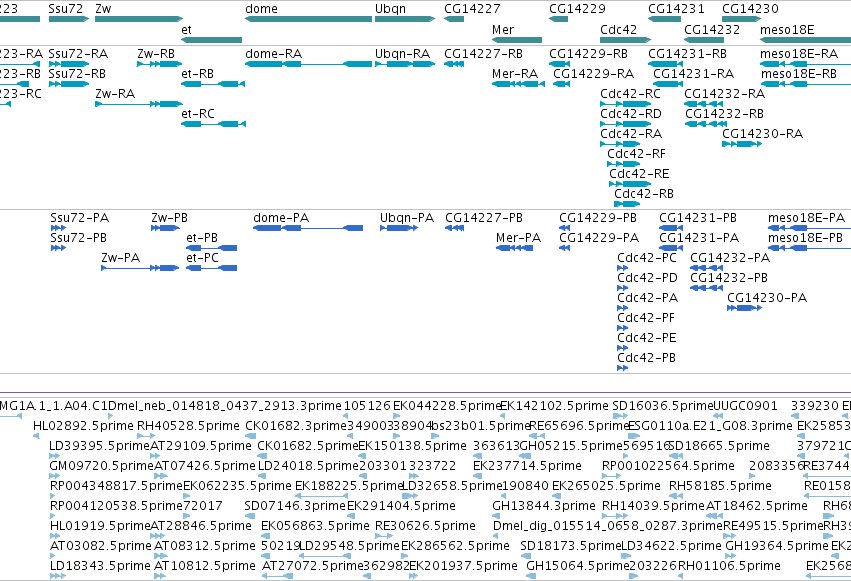Select the Ssu72 gene arrow
The height and width of the screenshot is (581, 851).
pos(69,19)
